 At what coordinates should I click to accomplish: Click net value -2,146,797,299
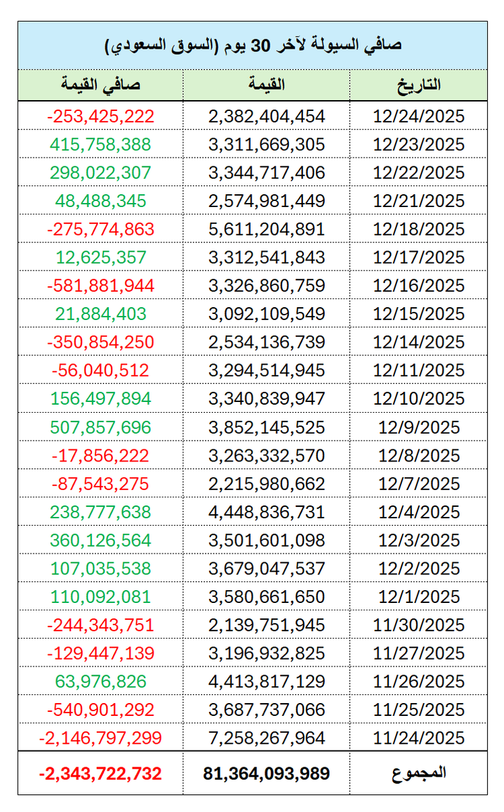[101, 738]
